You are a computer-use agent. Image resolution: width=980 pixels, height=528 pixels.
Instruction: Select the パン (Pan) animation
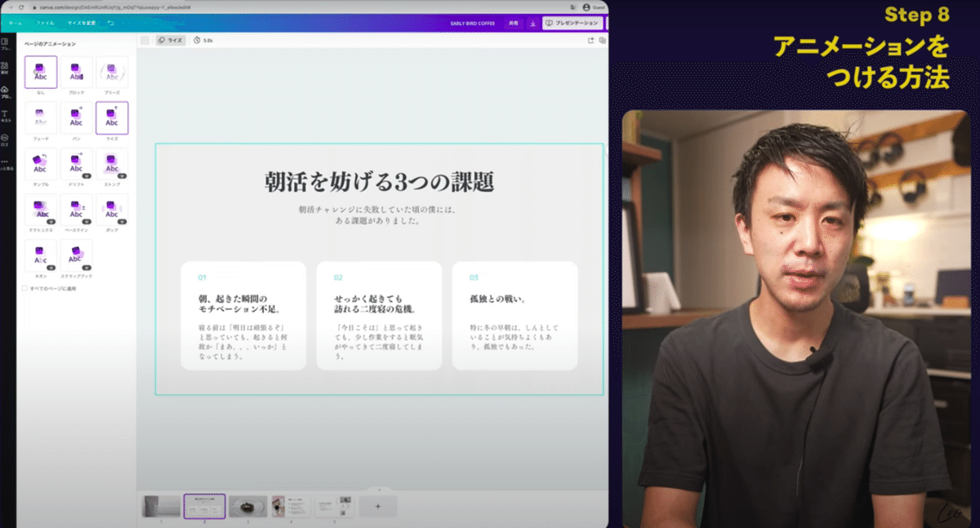76,118
